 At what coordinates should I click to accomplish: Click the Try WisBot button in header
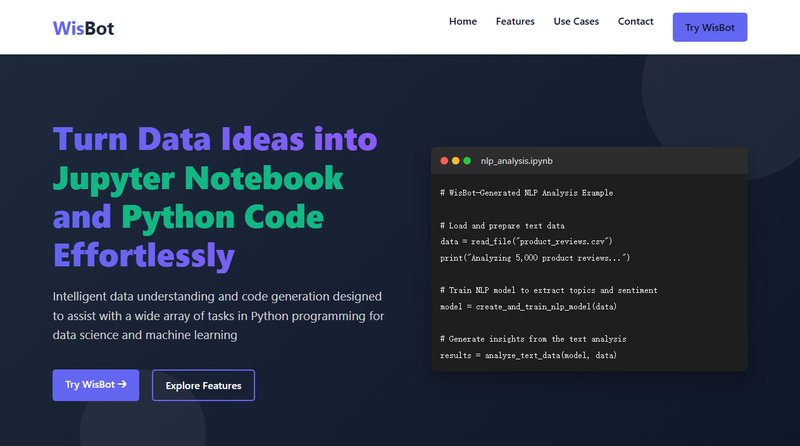point(710,28)
